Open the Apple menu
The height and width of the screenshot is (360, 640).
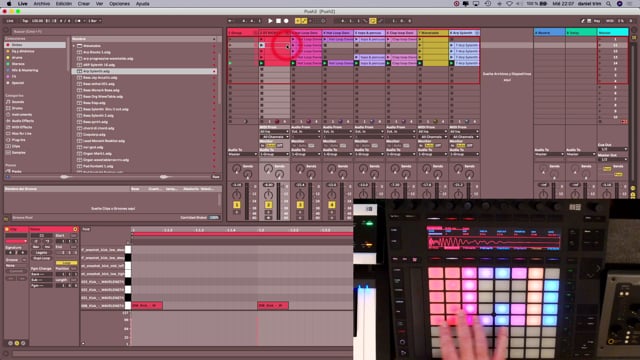click(9, 4)
